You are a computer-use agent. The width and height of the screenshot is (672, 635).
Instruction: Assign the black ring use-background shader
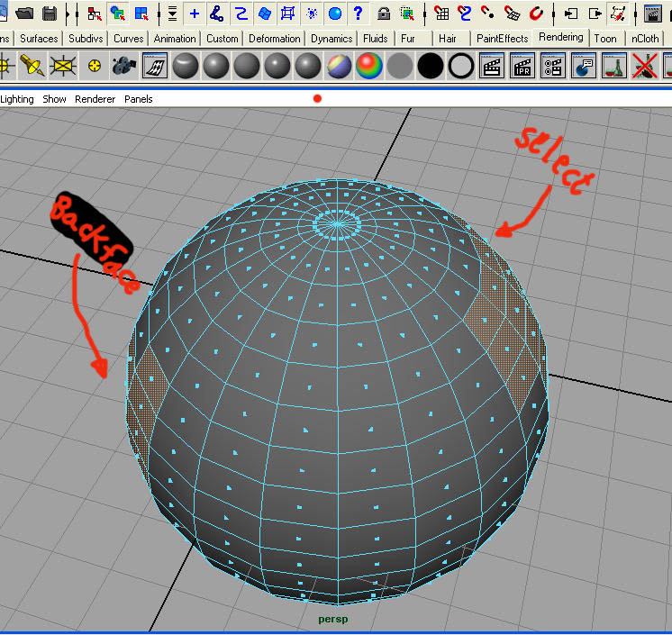pyautogui.click(x=461, y=66)
